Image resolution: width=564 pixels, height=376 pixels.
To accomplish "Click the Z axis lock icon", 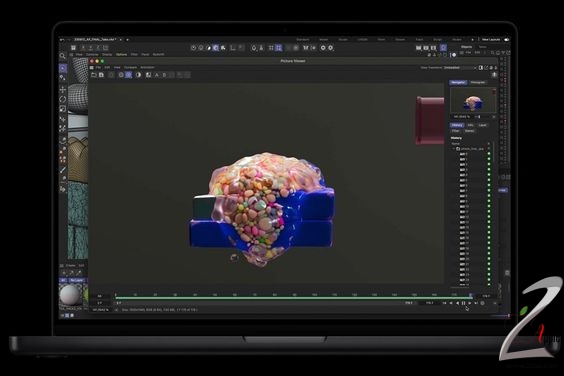I will pos(98,47).
